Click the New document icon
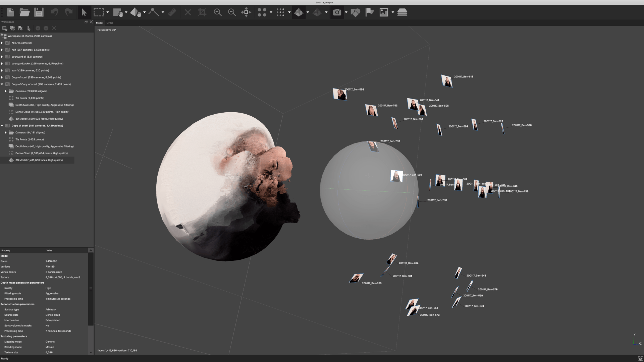This screenshot has width=644, height=362. [10, 12]
